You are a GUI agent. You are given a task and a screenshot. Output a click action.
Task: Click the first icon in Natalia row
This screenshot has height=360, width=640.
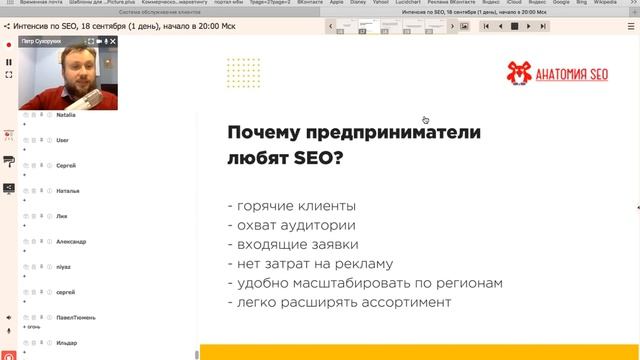coord(26,115)
